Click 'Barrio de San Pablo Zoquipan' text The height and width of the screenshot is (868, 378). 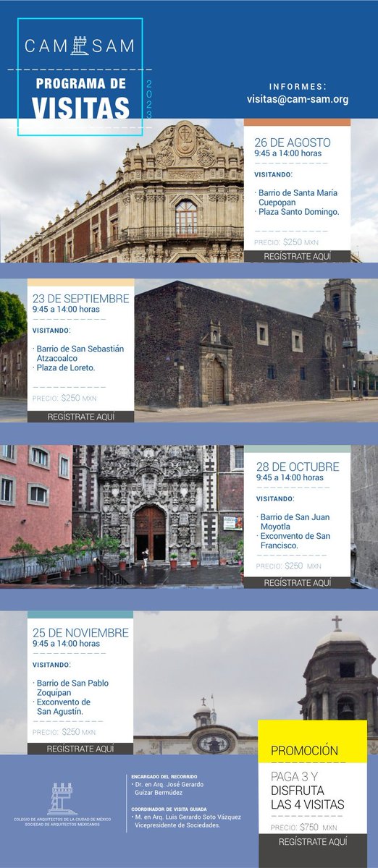71,687
